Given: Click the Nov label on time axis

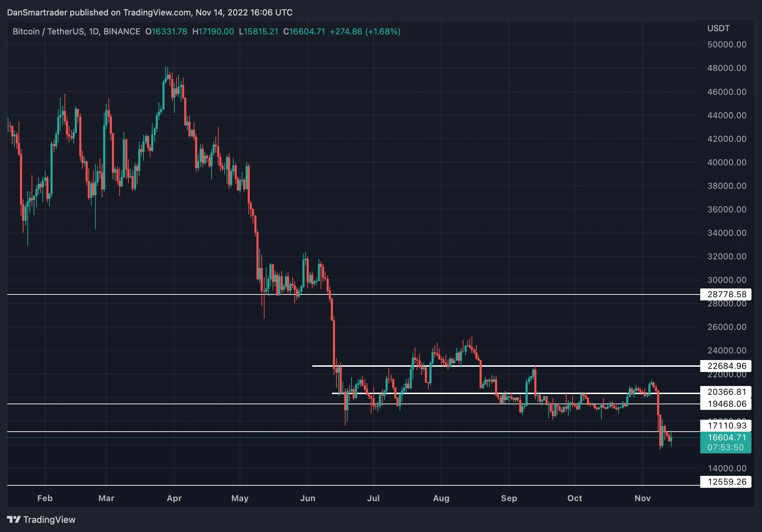Looking at the screenshot, I should pyautogui.click(x=643, y=498).
